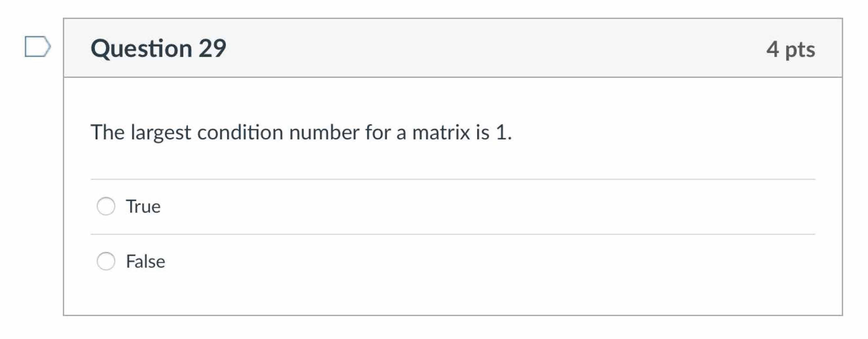
Task: Flag Question 29 for review
Action: pos(37,46)
